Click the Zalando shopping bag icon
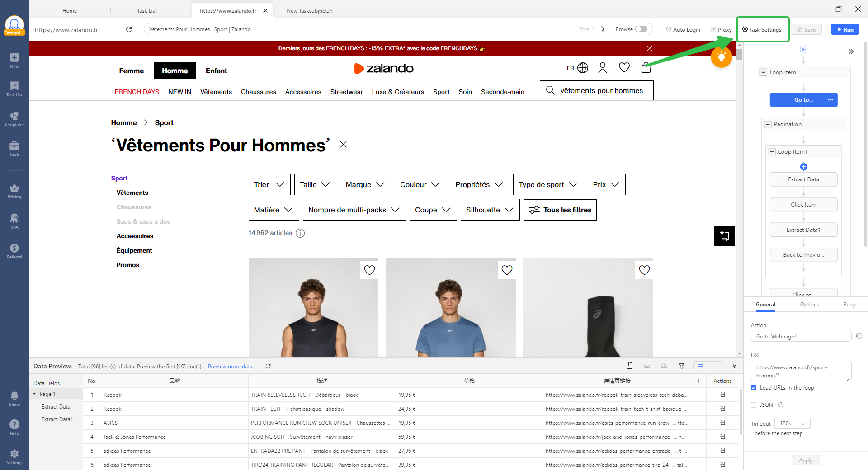This screenshot has height=470, width=868. [x=646, y=68]
